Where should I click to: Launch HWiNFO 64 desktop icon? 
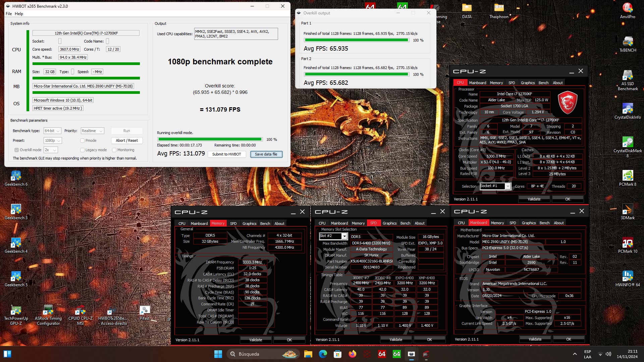pyautogui.click(x=628, y=279)
